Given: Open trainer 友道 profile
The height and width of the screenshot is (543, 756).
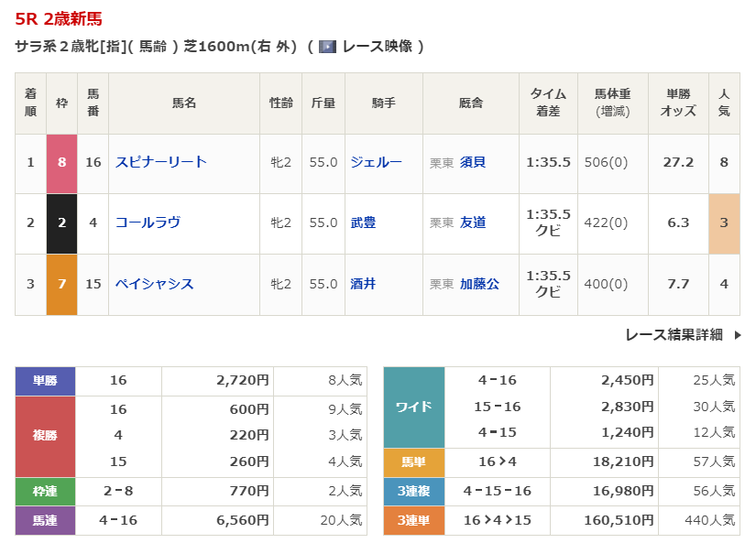Looking at the screenshot, I should (473, 223).
